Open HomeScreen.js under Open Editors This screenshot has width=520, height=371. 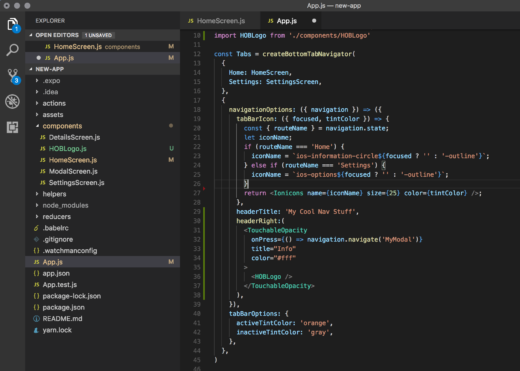(x=103, y=46)
